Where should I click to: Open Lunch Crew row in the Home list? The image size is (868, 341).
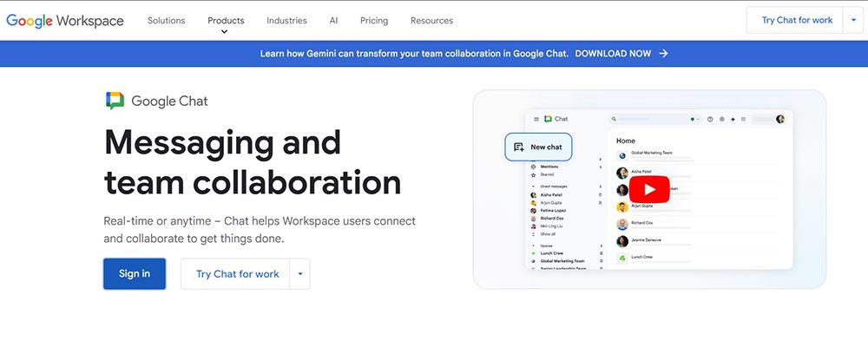pyautogui.click(x=698, y=258)
